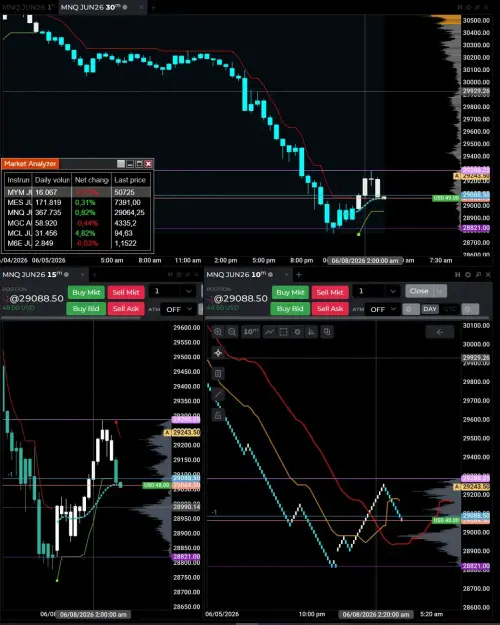Click the pop-out arrow icon of 10m chart window
The width and height of the screenshot is (500, 625).
478,275
